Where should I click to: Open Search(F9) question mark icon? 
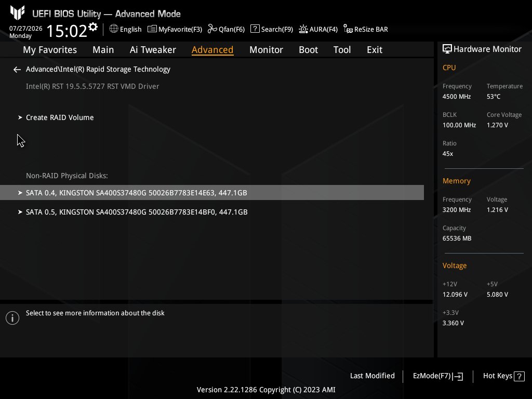point(255,29)
